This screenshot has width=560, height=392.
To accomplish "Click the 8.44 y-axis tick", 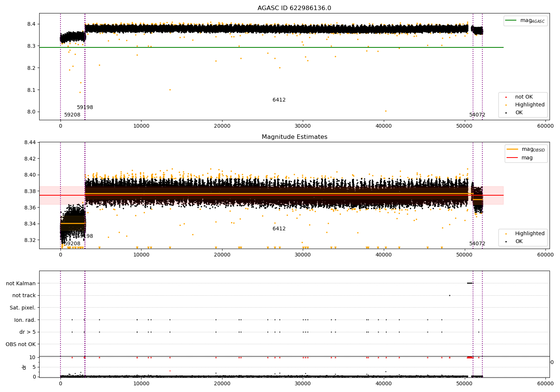I will [29, 142].
